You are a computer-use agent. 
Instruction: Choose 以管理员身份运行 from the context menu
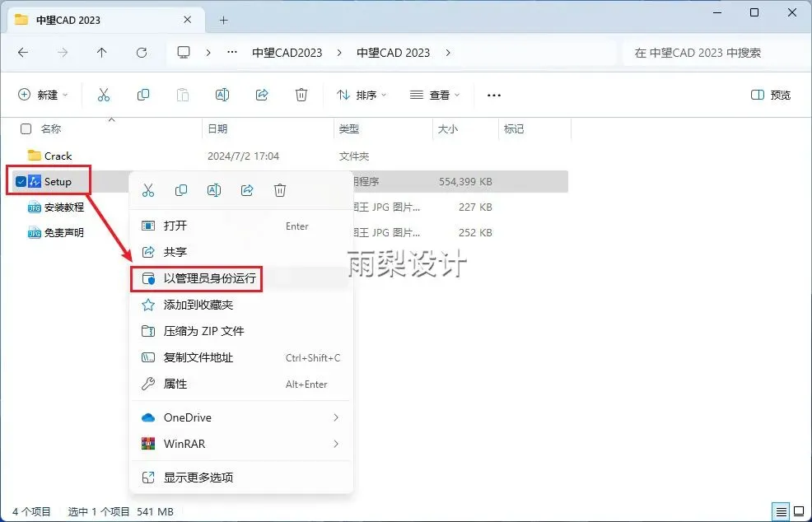coord(241,278)
